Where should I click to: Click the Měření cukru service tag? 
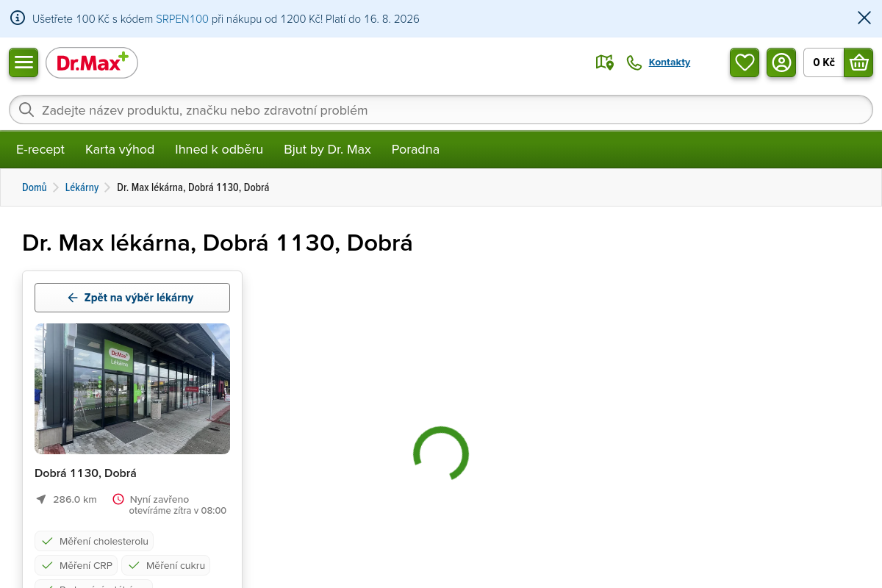pyautogui.click(x=166, y=565)
